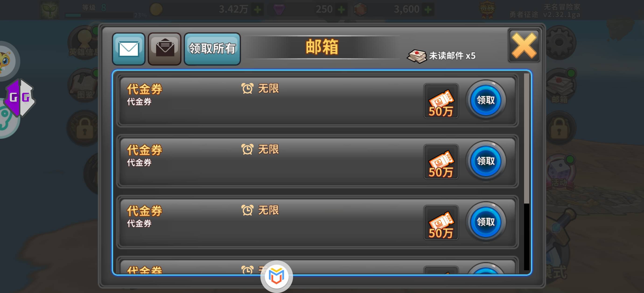Tap the floating M assistant icon
The image size is (644, 293).
tap(276, 276)
